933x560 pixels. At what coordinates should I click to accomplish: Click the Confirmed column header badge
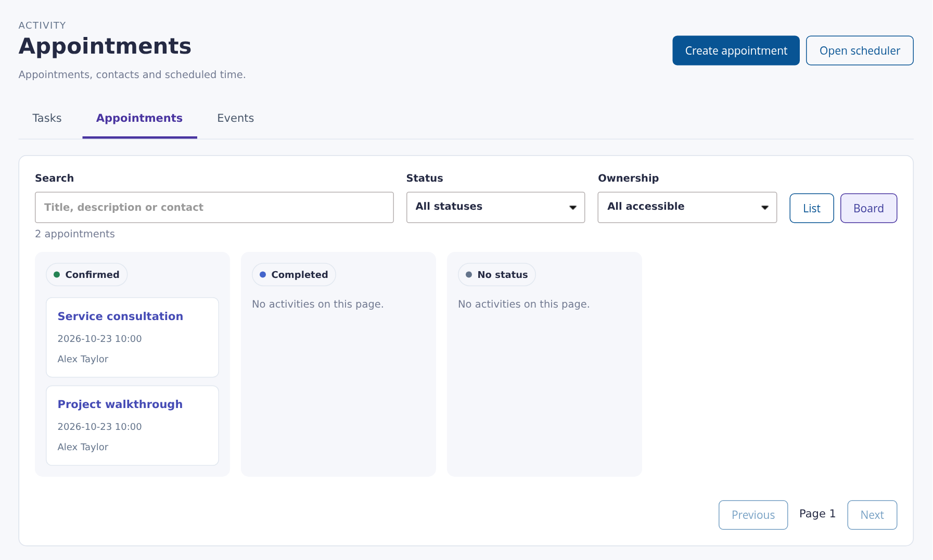(87, 275)
